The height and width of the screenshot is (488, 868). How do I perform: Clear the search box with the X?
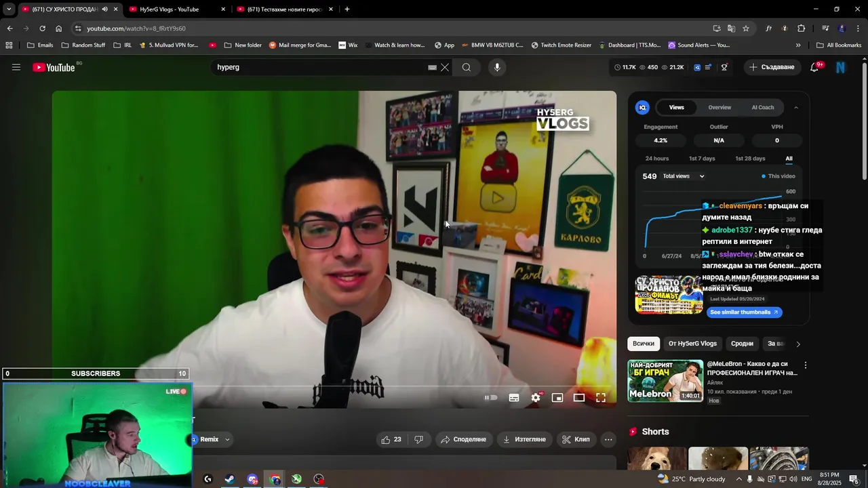coord(445,67)
